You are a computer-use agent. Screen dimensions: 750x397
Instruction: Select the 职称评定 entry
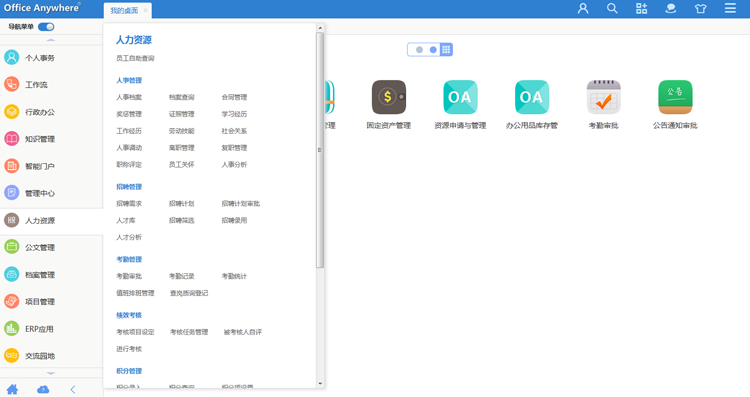click(x=129, y=165)
